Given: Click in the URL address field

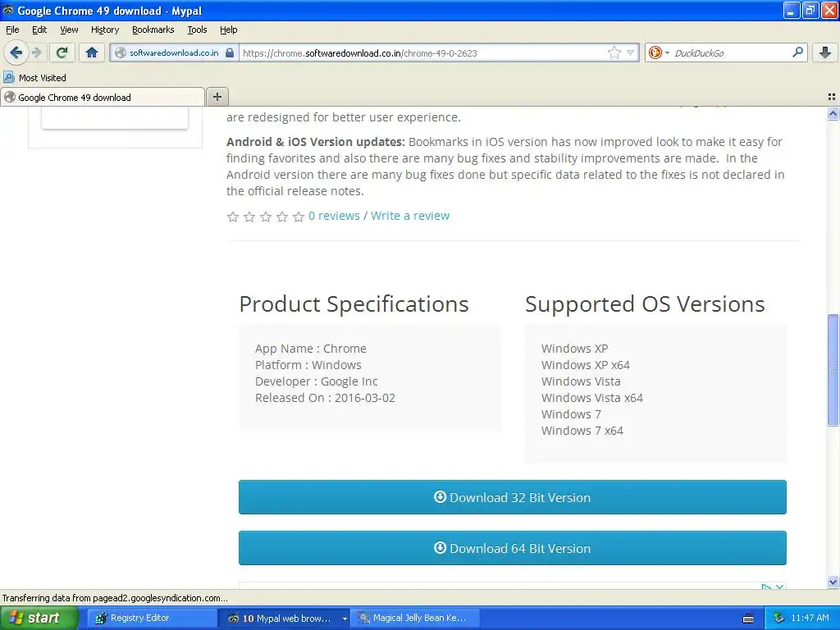Looking at the screenshot, I should tap(423, 52).
